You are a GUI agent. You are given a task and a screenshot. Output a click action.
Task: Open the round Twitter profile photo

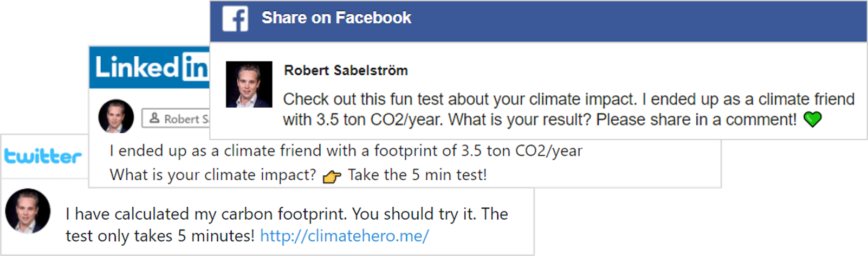click(28, 211)
